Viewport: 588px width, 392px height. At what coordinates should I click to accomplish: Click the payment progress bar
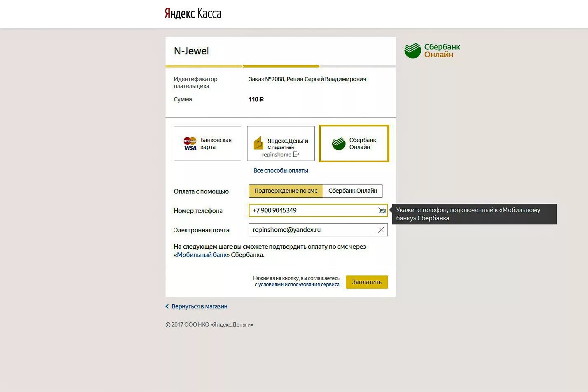[x=281, y=66]
